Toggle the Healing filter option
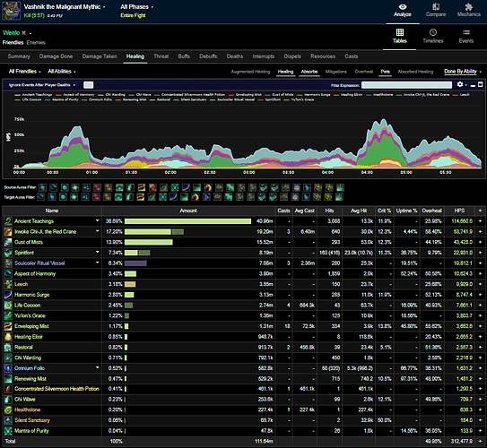The image size is (487, 448). coord(285,72)
